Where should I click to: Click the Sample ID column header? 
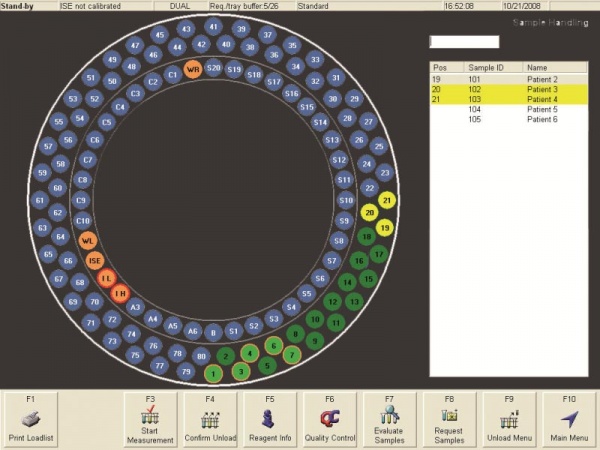coord(491,67)
